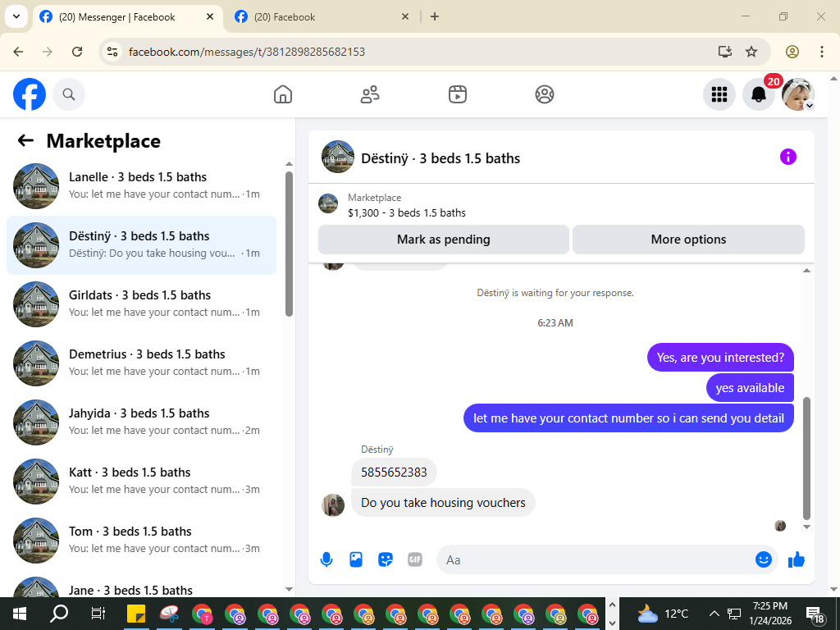Open the Reels video icon

458,94
